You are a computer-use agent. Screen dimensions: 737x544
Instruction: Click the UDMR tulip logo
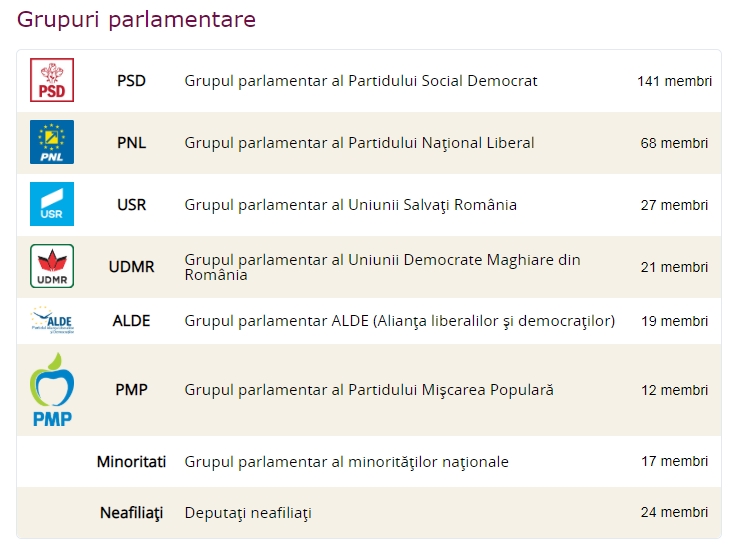coord(52,266)
